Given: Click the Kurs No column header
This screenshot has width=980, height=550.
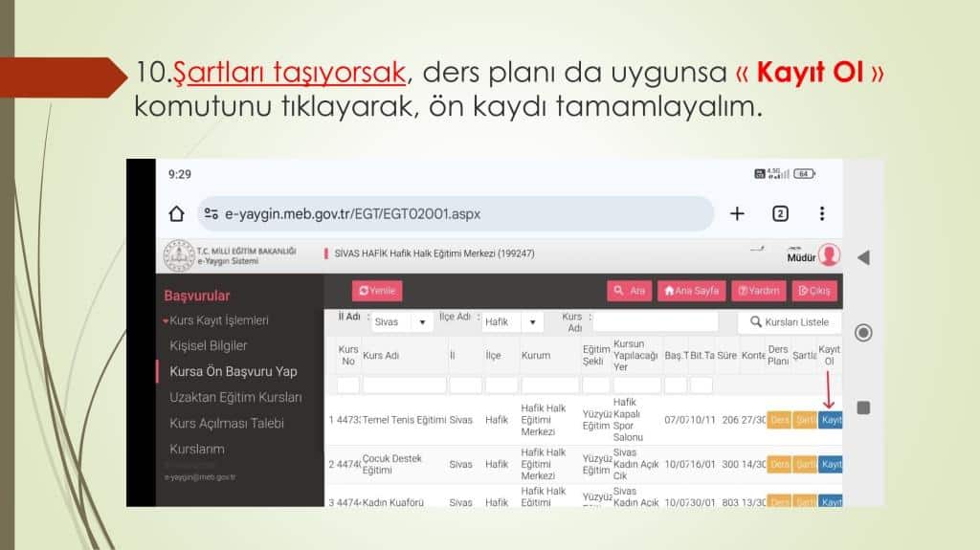Looking at the screenshot, I should point(348,355).
